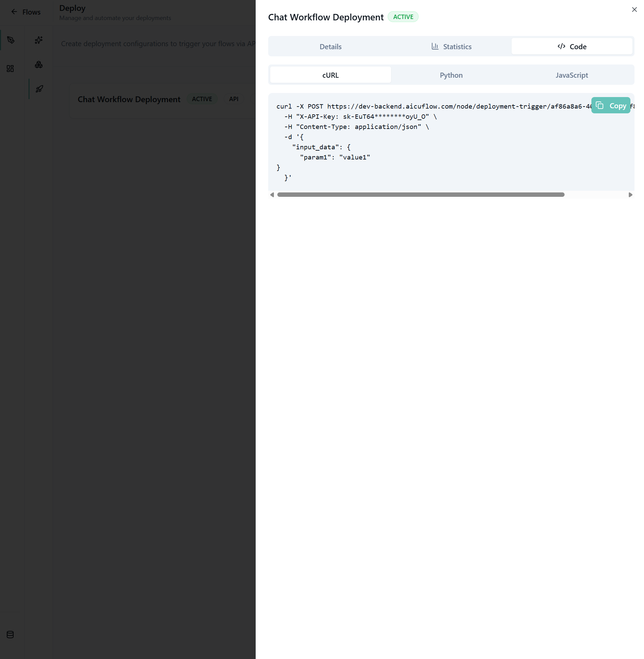Copy the cURL code snippet

coord(611,106)
